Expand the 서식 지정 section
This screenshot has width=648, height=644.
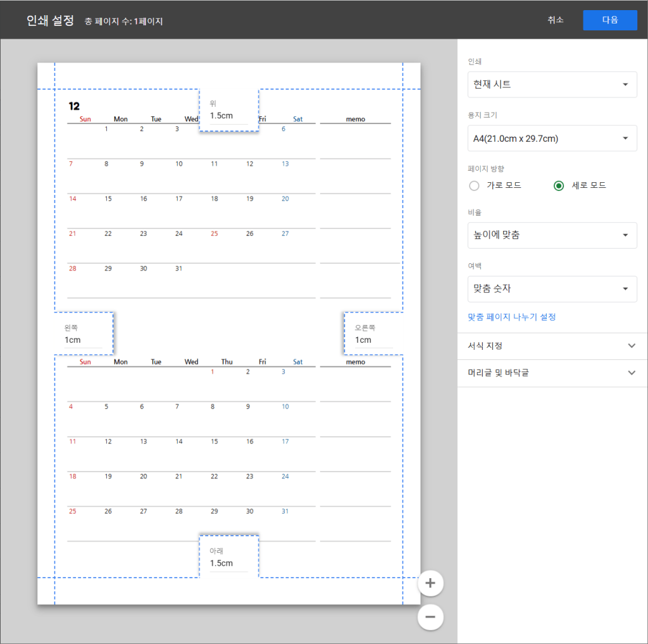point(552,346)
